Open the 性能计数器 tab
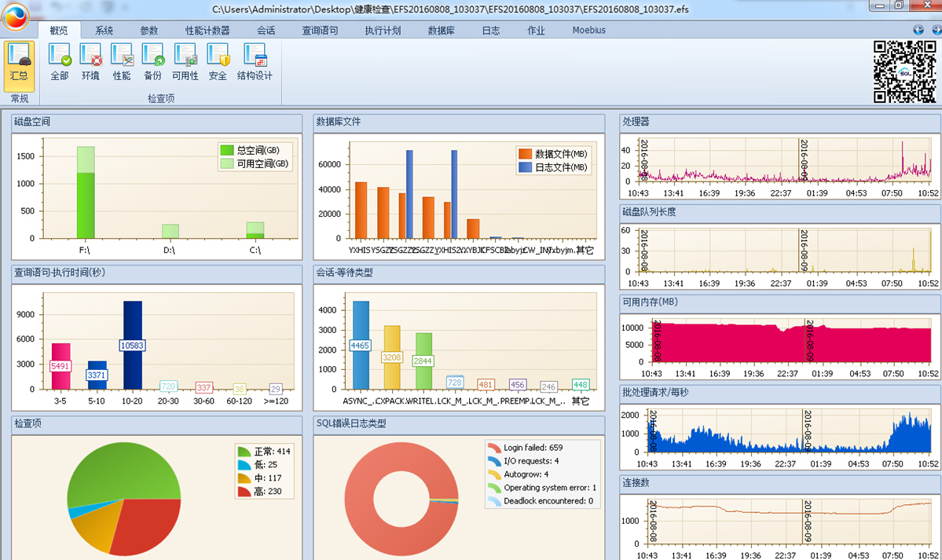Image resolution: width=942 pixels, height=560 pixels. pyautogui.click(x=207, y=30)
